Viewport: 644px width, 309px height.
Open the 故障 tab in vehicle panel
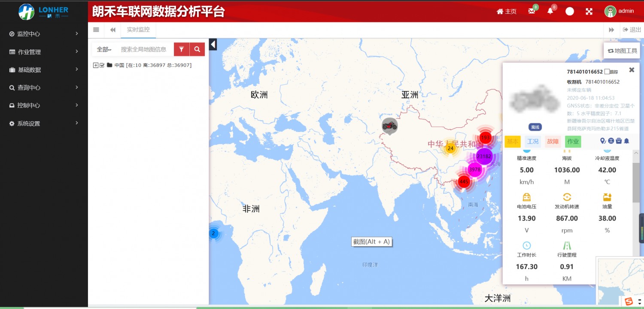(553, 141)
